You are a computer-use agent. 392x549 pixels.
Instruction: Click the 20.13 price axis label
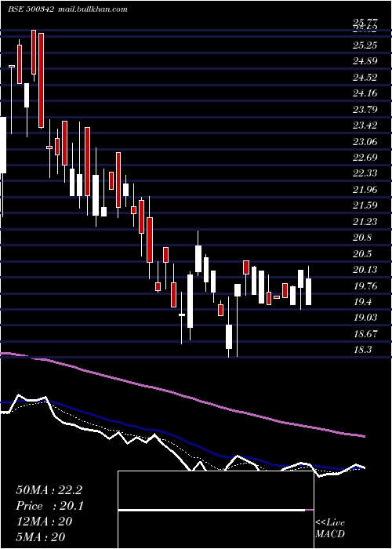365,270
